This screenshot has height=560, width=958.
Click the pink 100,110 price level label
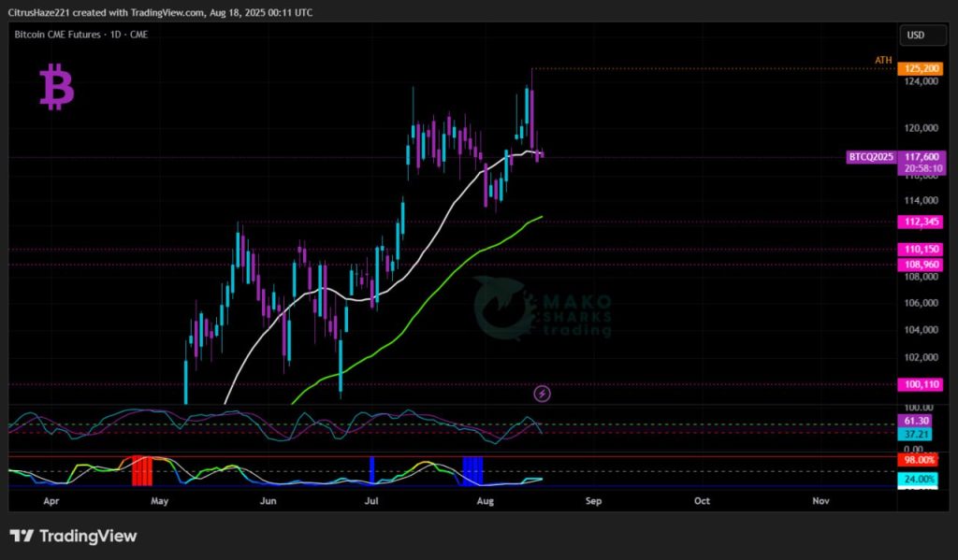coord(917,384)
